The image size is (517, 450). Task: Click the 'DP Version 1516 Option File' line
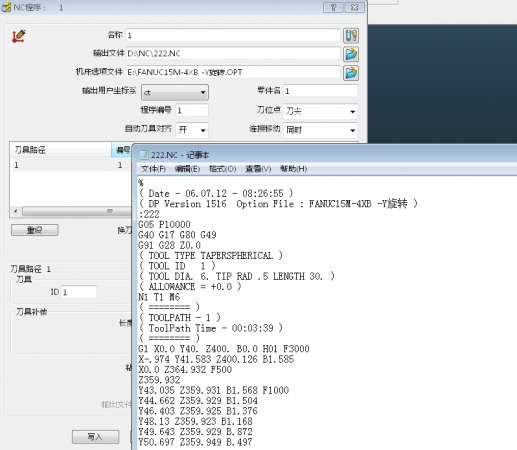click(x=278, y=204)
